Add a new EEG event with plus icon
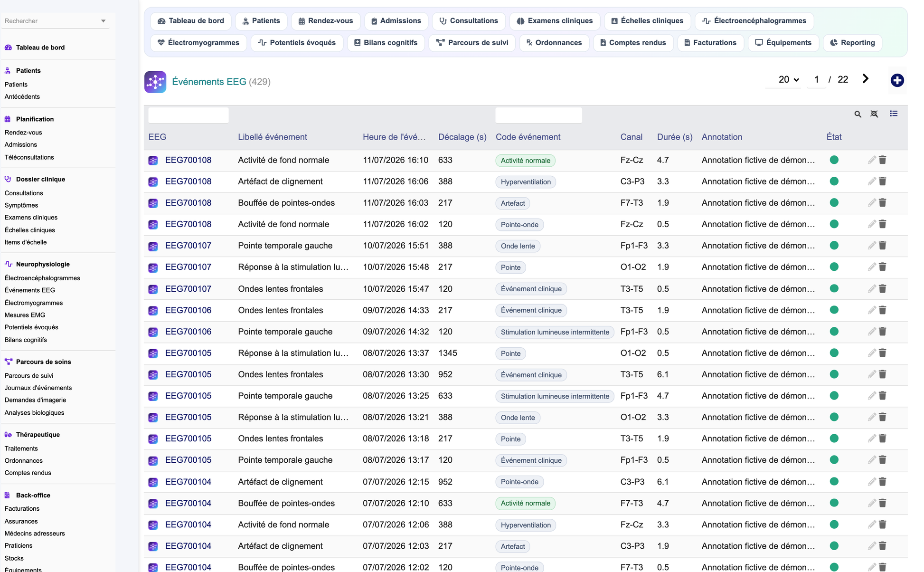 pyautogui.click(x=897, y=80)
